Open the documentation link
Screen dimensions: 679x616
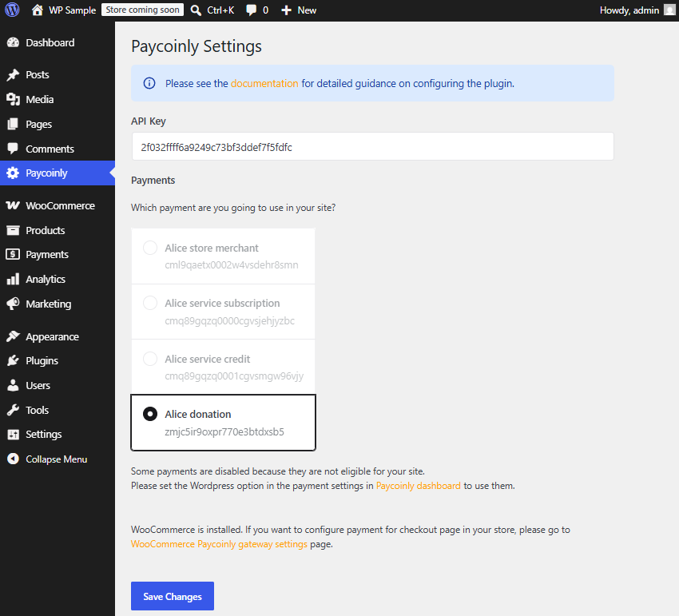264,83
